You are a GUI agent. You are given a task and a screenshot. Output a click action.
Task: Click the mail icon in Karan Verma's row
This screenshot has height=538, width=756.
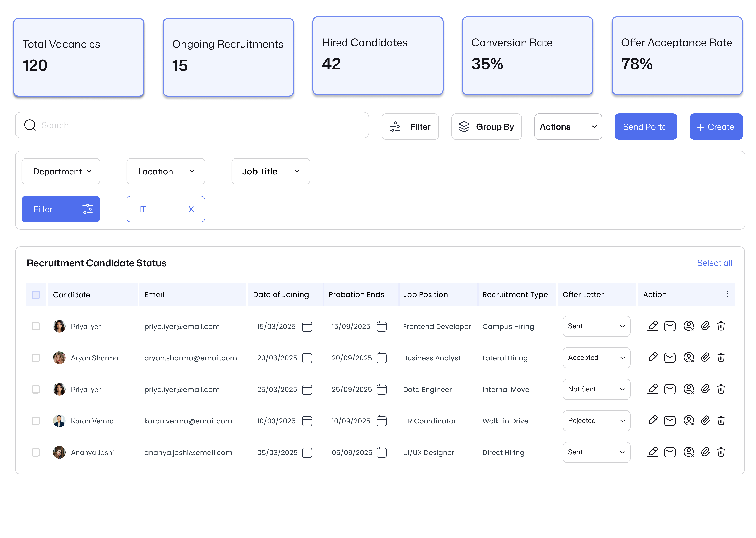coord(670,421)
